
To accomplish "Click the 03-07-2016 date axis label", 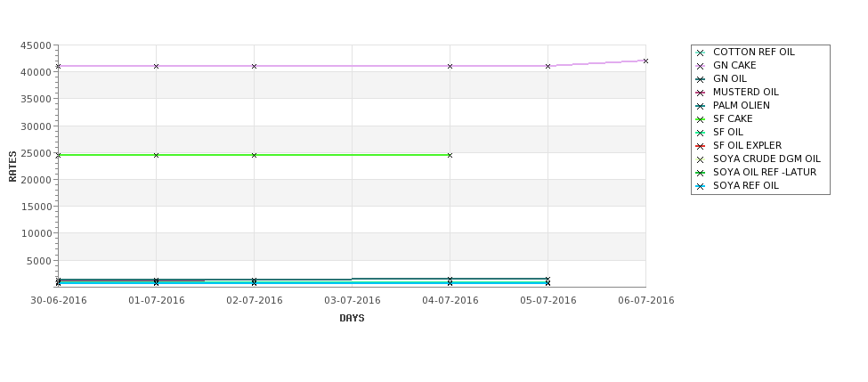I will (x=352, y=301).
